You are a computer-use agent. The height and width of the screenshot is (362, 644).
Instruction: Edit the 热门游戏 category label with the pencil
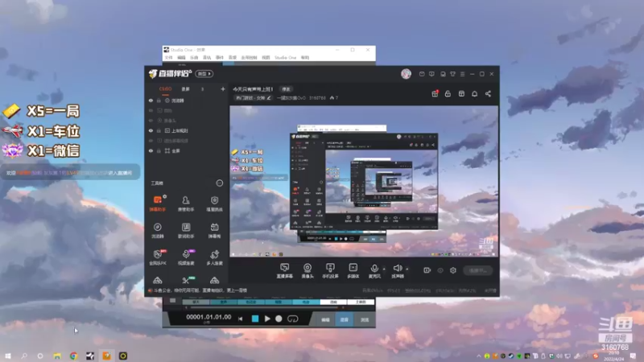269,98
